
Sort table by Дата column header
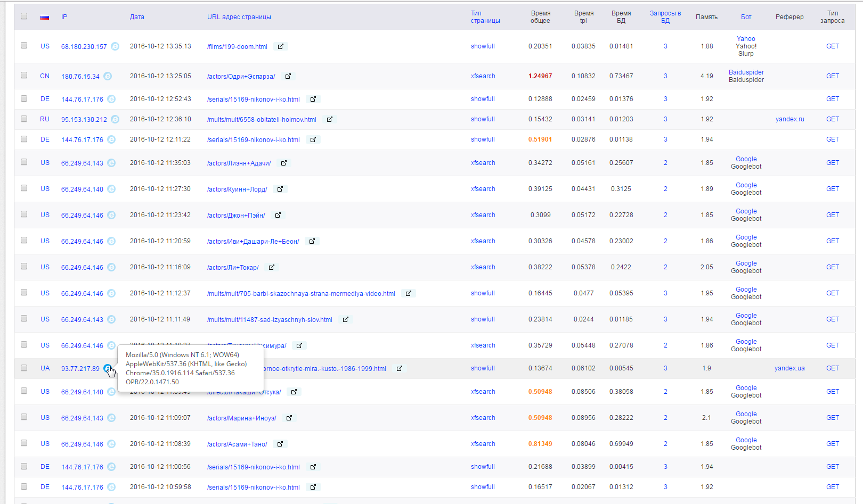click(x=137, y=17)
